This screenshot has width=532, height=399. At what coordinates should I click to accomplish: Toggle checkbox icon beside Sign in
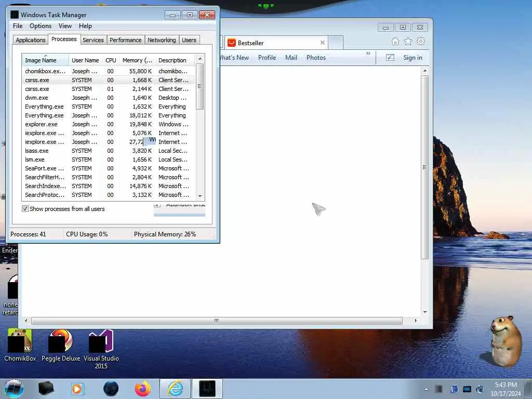point(390,58)
